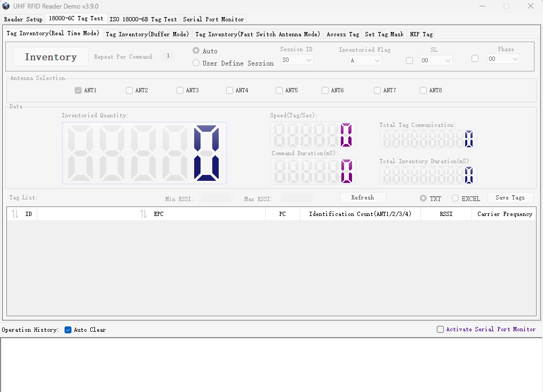Minimize the RFID Reader Demo window
Screen dimensions: 543x392
tap(482, 6)
